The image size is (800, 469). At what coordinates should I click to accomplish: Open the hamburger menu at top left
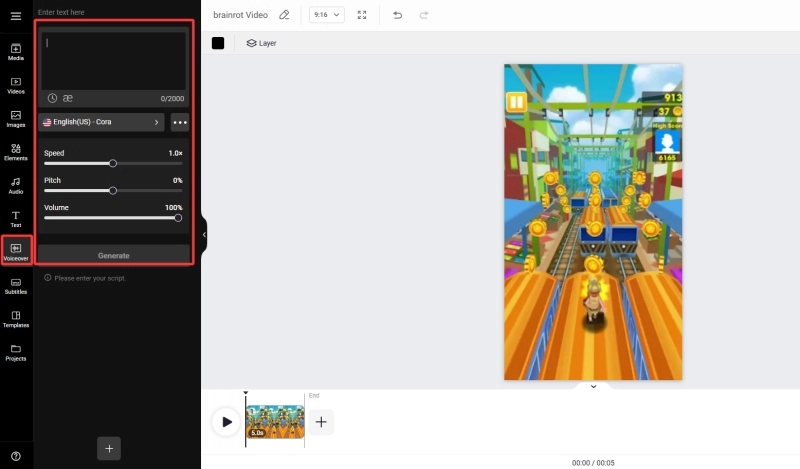(16, 16)
